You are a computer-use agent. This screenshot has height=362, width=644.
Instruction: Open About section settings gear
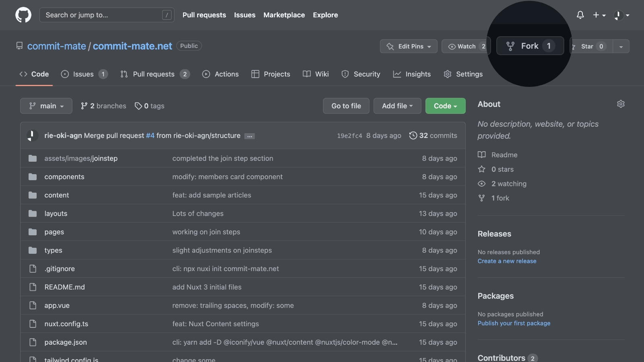621,104
